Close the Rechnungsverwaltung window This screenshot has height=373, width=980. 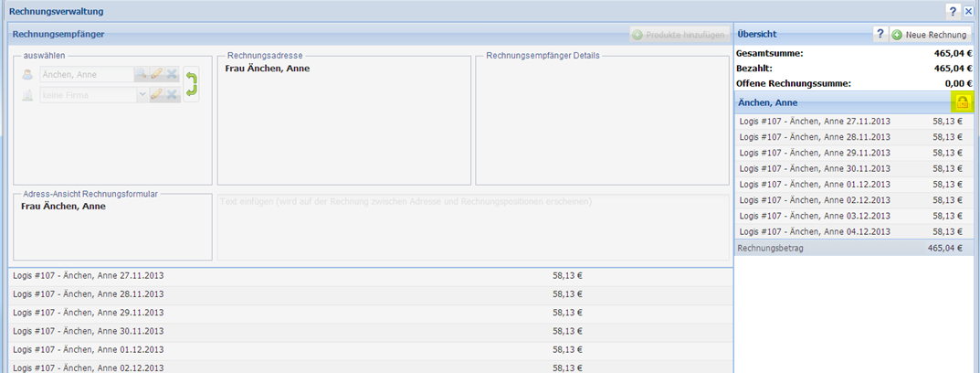coord(968,11)
